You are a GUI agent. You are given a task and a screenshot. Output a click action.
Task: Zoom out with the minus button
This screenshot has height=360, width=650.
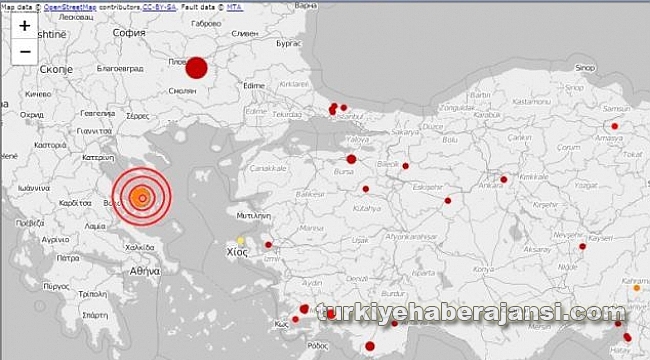(x=24, y=52)
